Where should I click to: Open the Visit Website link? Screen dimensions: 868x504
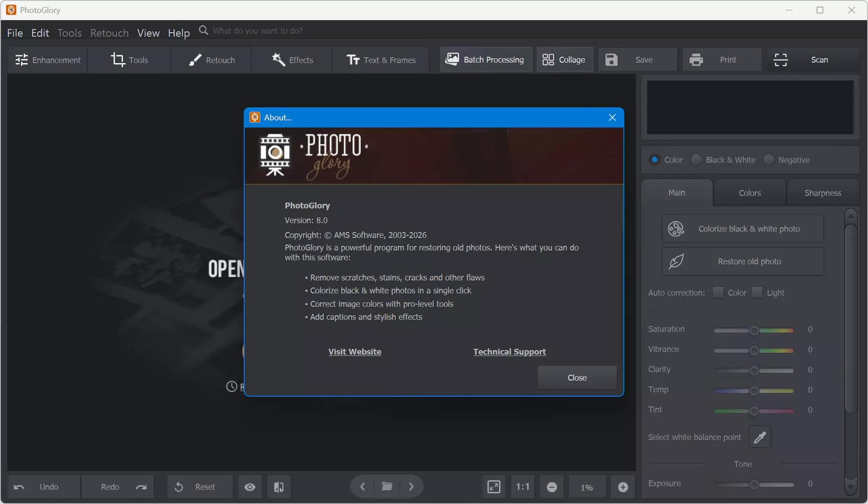[x=355, y=352]
